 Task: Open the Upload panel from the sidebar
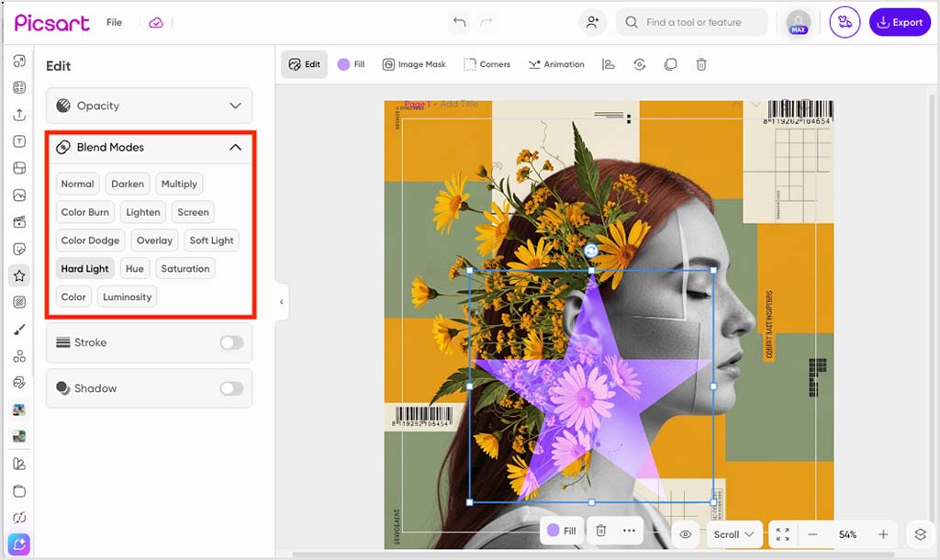(19, 115)
